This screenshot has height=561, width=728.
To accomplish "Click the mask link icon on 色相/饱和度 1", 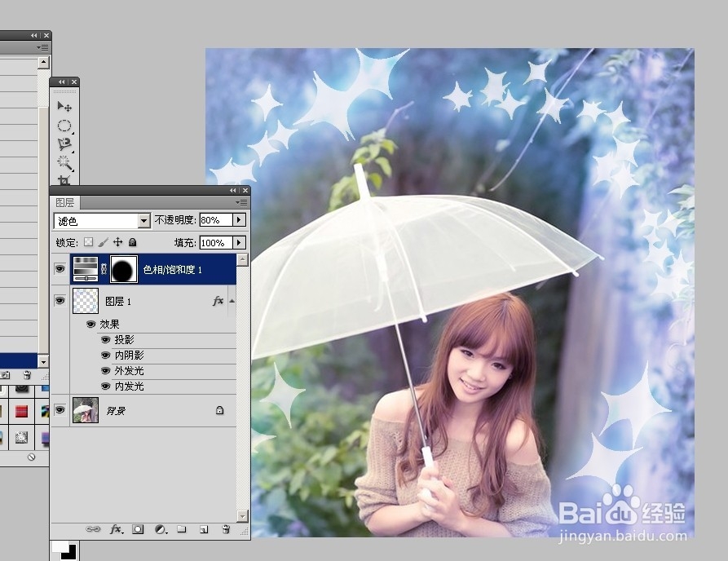I will [104, 268].
